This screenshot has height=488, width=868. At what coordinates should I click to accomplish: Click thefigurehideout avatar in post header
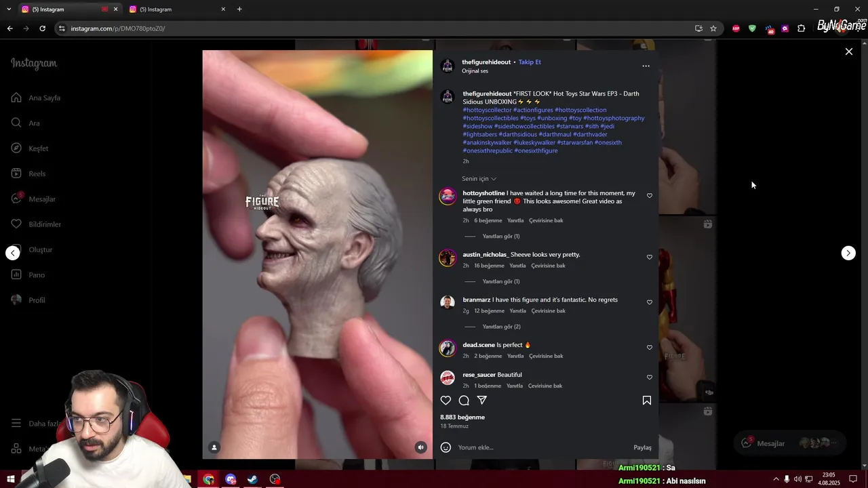(447, 66)
